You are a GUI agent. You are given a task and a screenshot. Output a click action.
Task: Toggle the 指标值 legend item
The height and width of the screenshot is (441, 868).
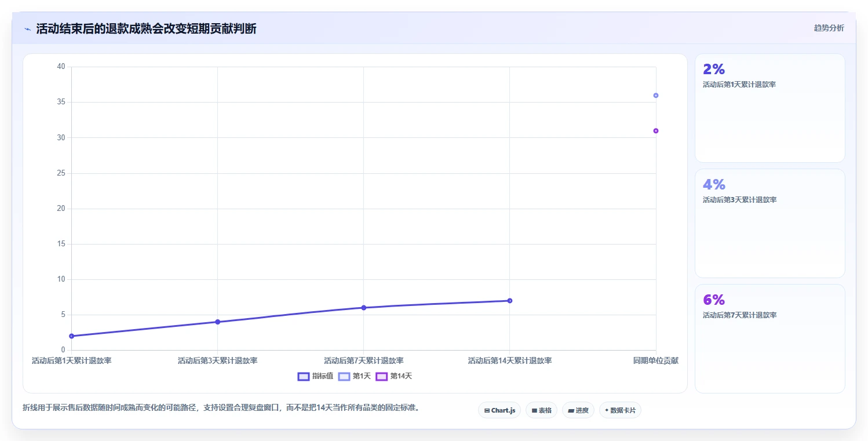[315, 376]
